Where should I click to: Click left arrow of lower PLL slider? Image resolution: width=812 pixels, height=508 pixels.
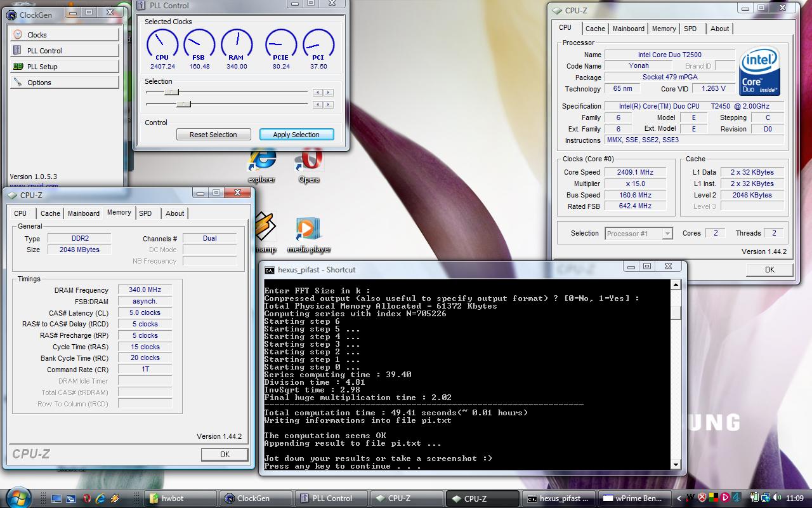click(318, 104)
